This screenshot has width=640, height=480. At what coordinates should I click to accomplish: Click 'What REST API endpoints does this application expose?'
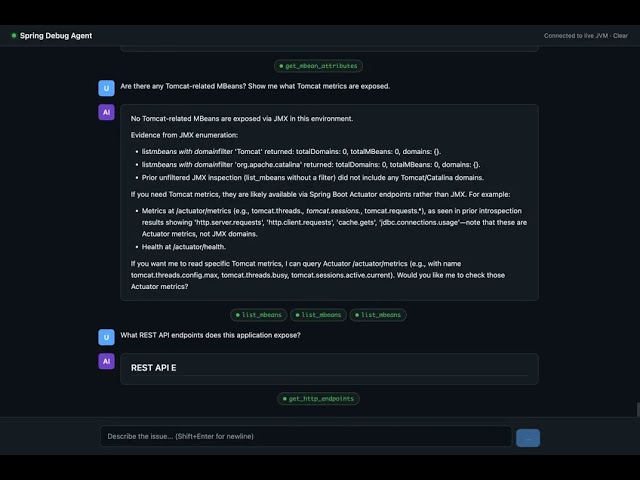210,335
